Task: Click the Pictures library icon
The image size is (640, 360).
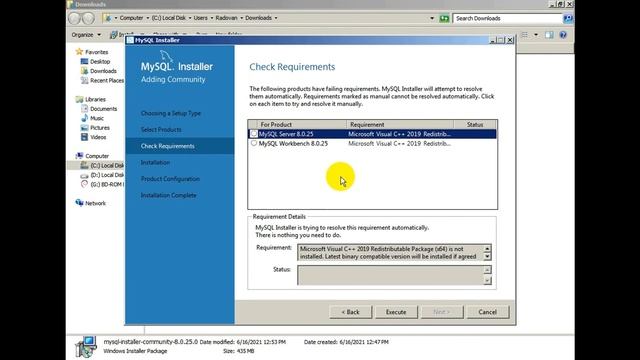Action: tap(84, 128)
